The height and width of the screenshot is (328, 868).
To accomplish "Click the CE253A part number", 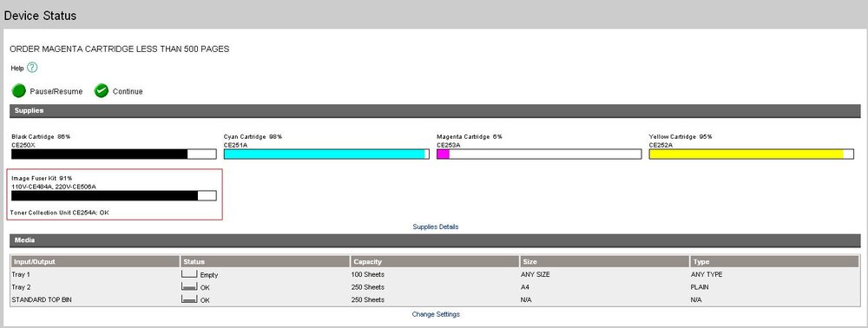I will pos(449,145).
